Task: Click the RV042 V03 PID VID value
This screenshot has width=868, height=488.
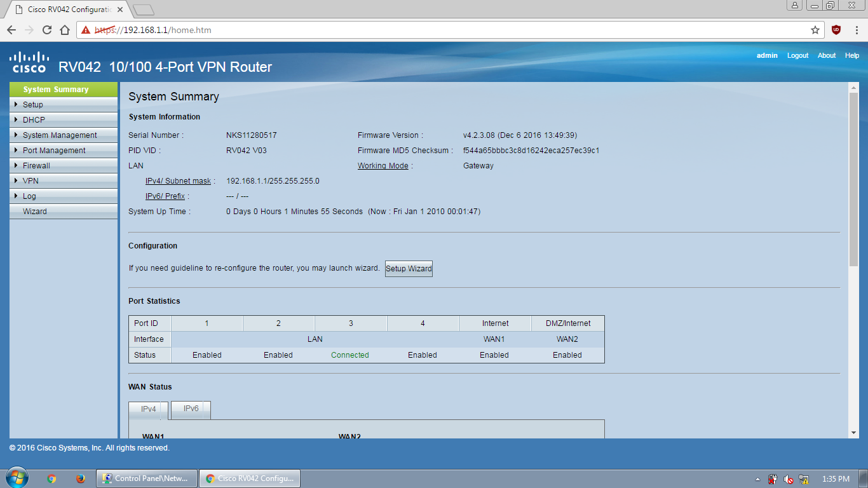Action: point(247,151)
